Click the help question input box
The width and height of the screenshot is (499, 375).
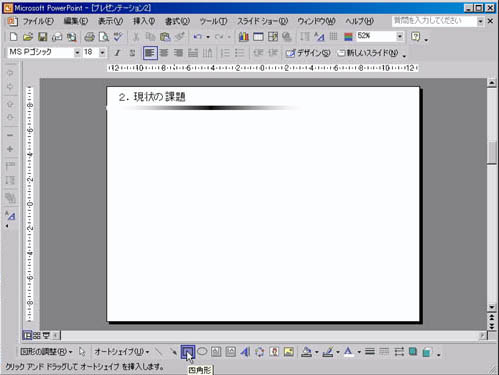tap(434, 21)
